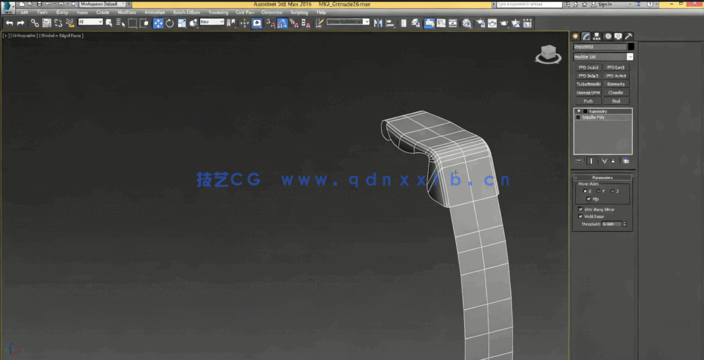Expand the Modifier List dropdown
Screen dimensions: 704x360
(603, 57)
